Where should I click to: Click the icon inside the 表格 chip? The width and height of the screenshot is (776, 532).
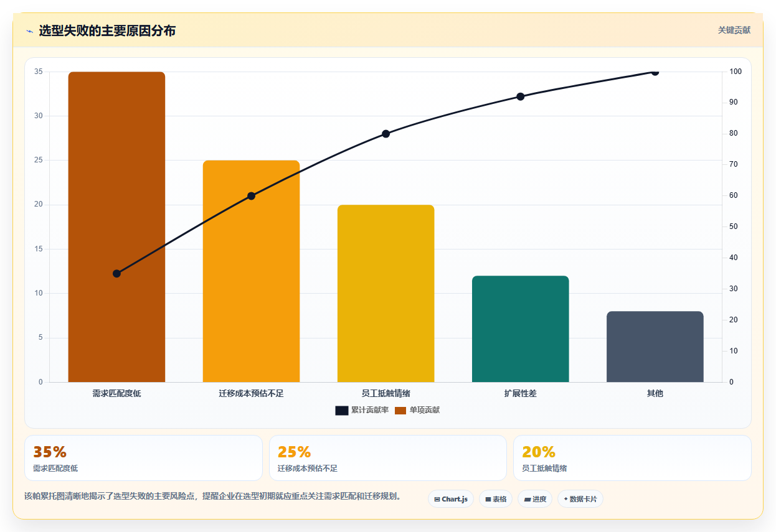pyautogui.click(x=488, y=500)
